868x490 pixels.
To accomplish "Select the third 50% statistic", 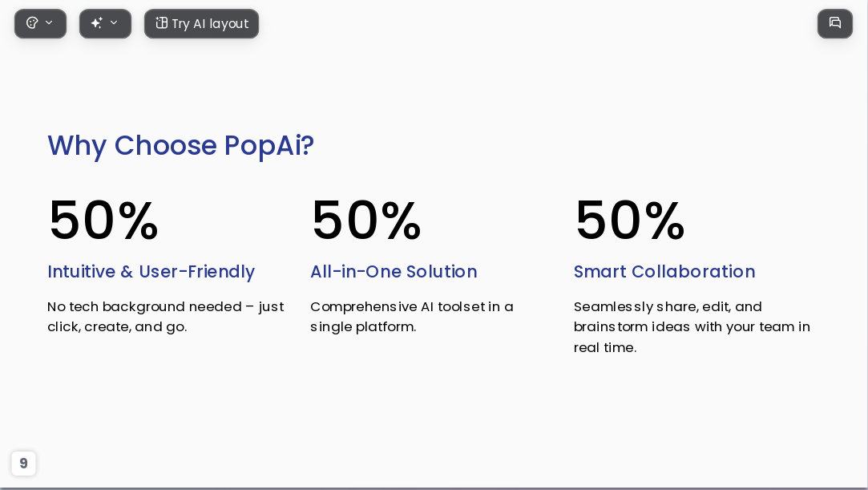I will (x=630, y=221).
